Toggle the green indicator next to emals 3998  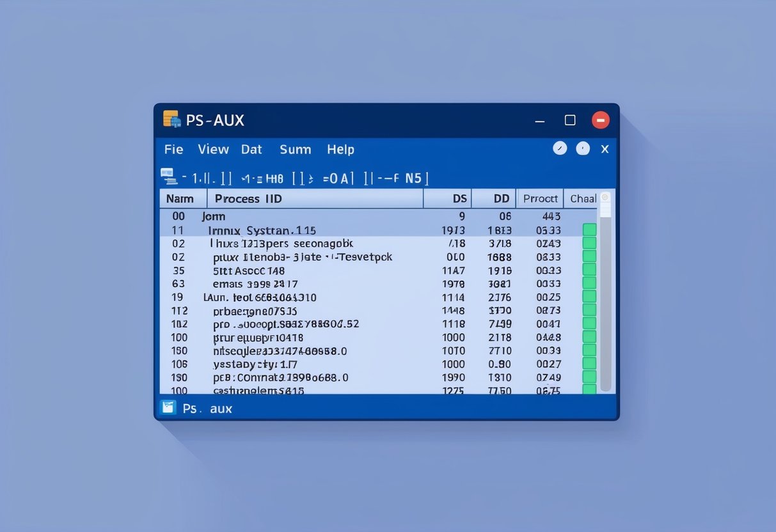point(589,283)
